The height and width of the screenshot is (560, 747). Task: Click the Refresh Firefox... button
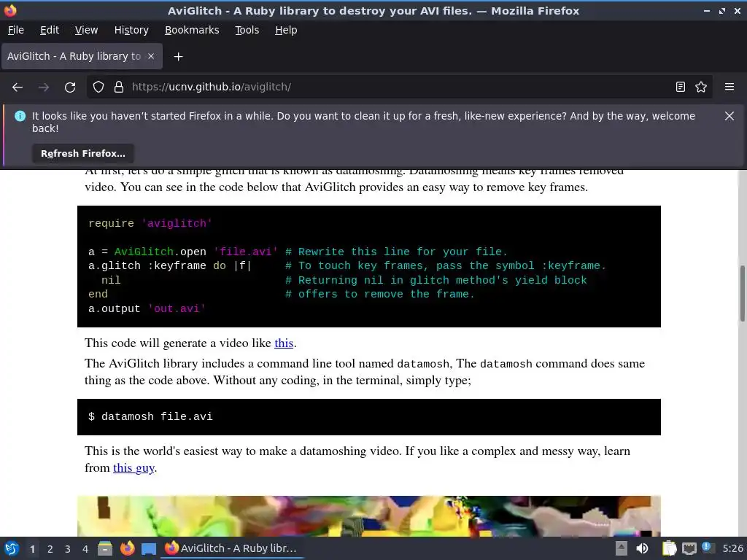tap(83, 154)
